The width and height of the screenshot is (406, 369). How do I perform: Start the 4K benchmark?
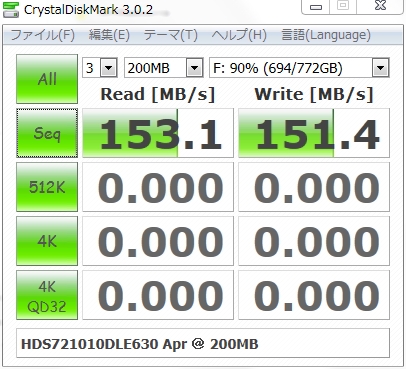point(47,241)
